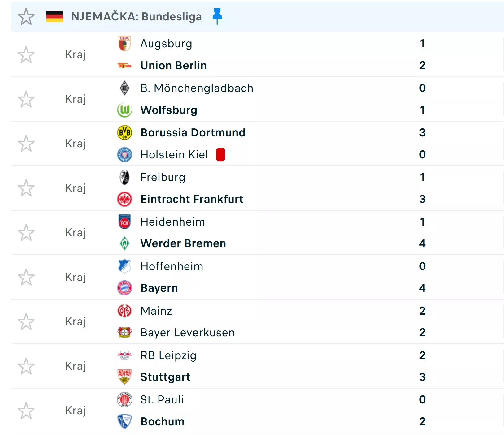Open the Union Berlin team name

[173, 66]
